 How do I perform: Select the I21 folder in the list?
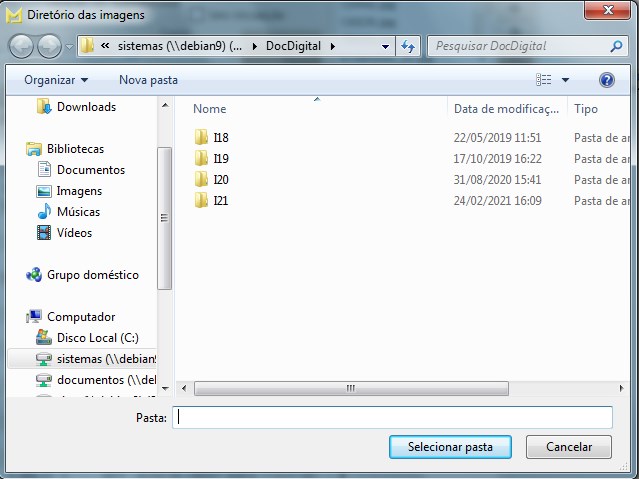coord(221,201)
